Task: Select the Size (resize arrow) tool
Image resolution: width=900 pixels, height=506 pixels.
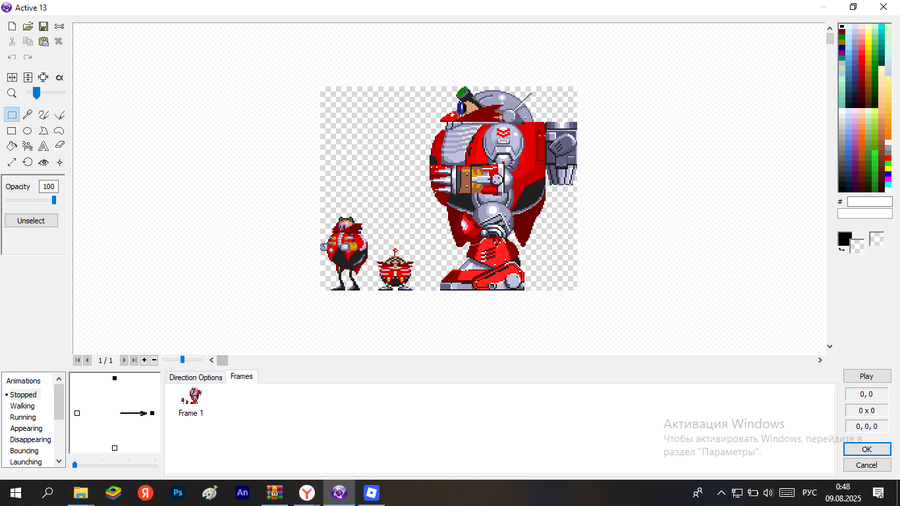Action: pyautogui.click(x=11, y=162)
